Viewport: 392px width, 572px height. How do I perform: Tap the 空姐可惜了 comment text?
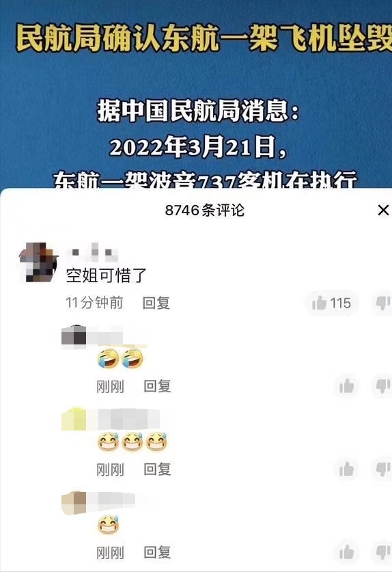(106, 275)
